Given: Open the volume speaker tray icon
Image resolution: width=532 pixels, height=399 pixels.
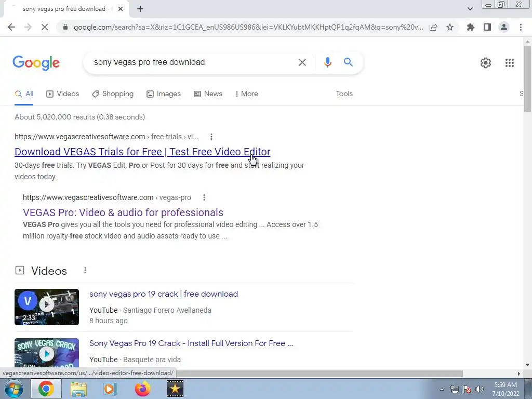Looking at the screenshot, I should click(x=480, y=389).
